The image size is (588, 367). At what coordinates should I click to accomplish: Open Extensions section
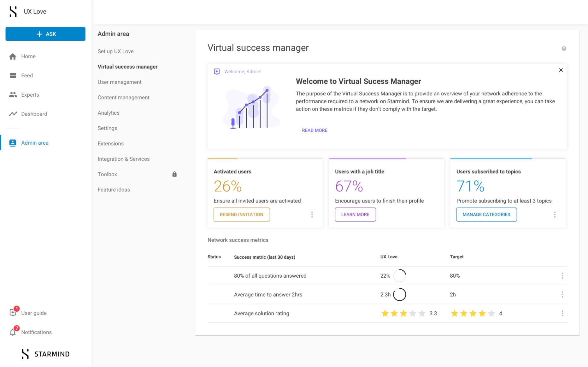coord(111,143)
